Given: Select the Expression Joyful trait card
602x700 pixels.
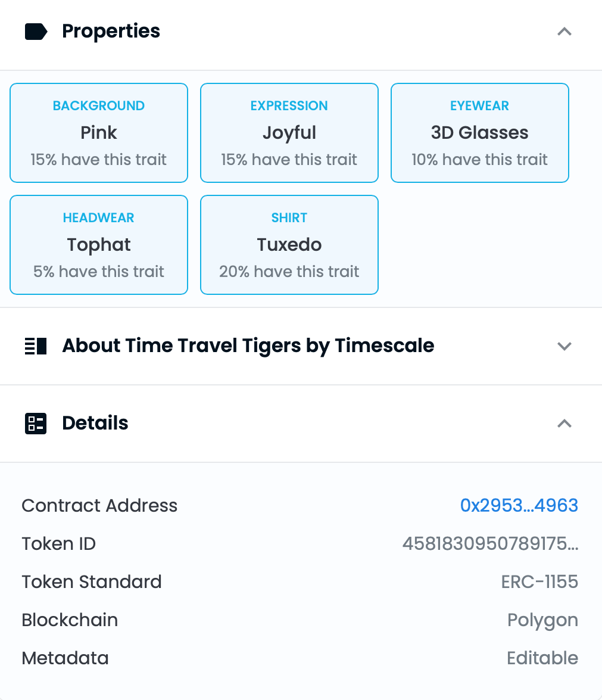Looking at the screenshot, I should (289, 133).
